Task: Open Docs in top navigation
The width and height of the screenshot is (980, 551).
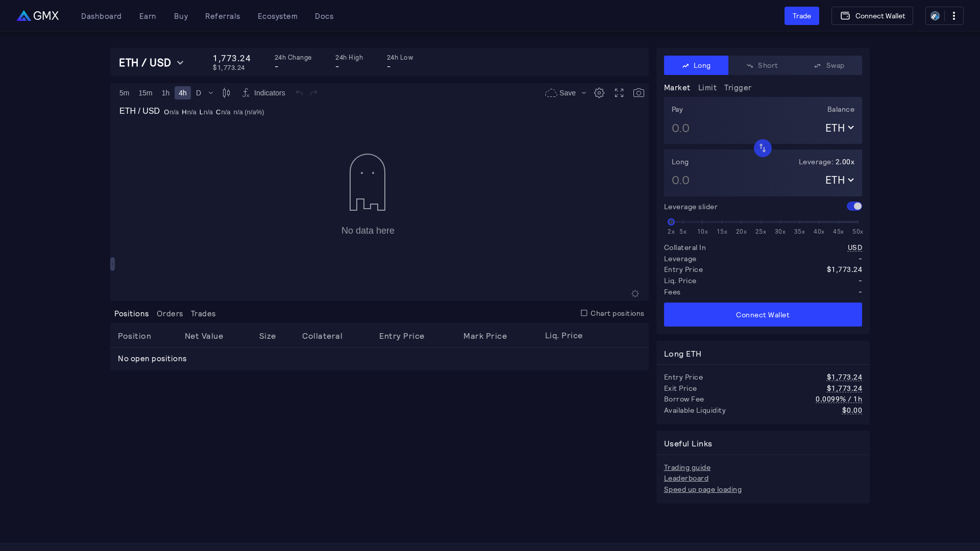Action: pyautogui.click(x=324, y=16)
